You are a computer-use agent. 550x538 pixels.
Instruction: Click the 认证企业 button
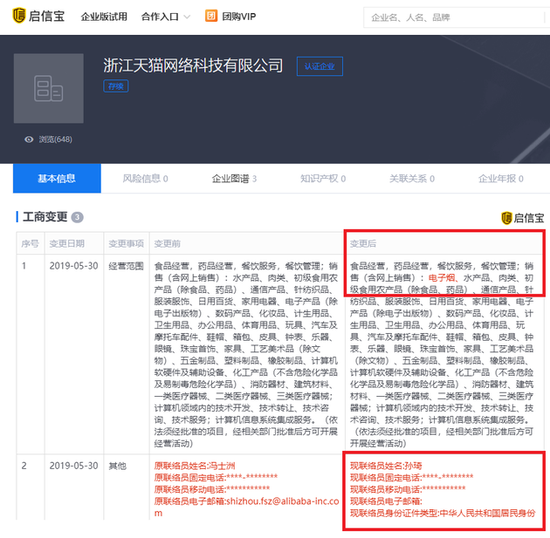point(320,66)
